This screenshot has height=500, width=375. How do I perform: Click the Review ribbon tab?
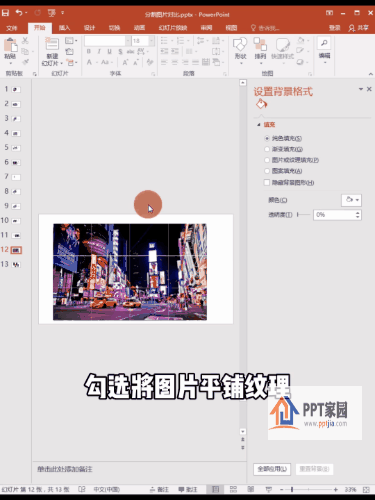click(x=206, y=28)
